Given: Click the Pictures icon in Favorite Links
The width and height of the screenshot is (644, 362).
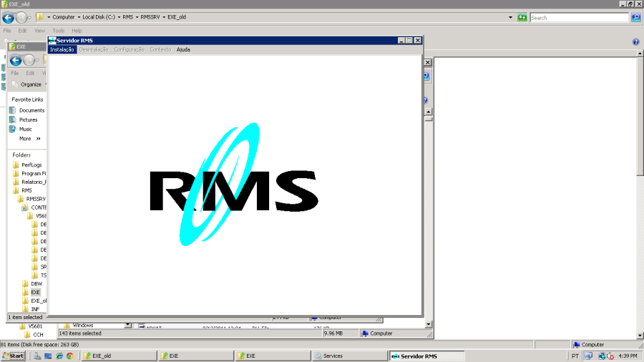Looking at the screenshot, I should pyautogui.click(x=13, y=120).
